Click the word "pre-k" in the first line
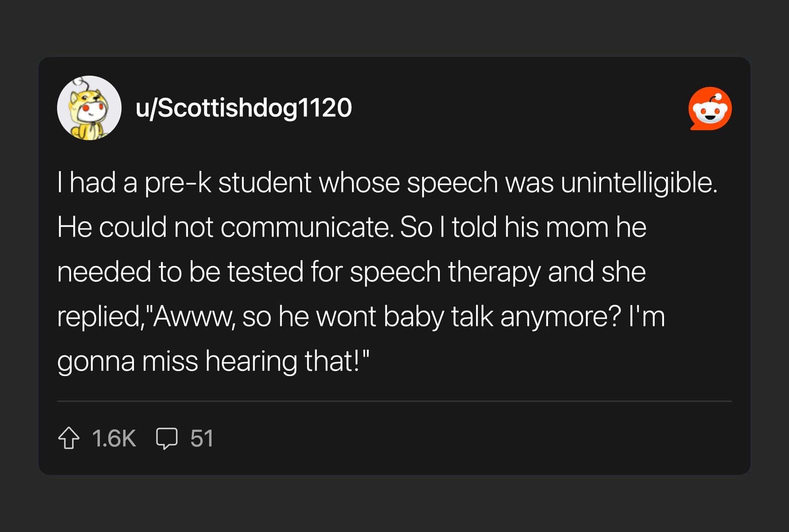 pos(178,183)
